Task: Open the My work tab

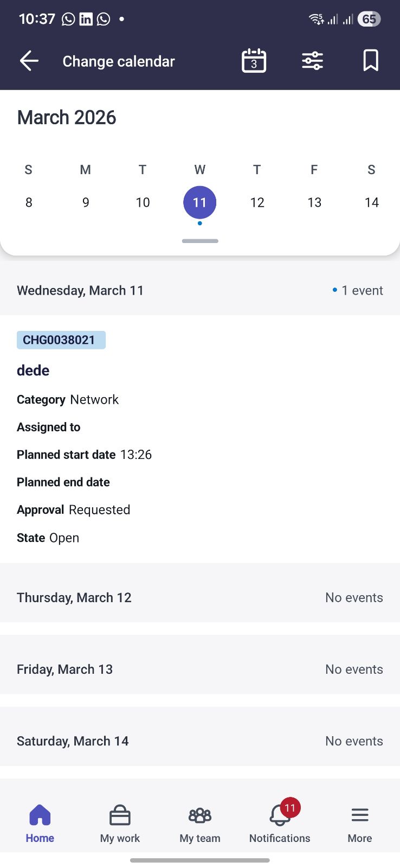Action: pos(120,823)
